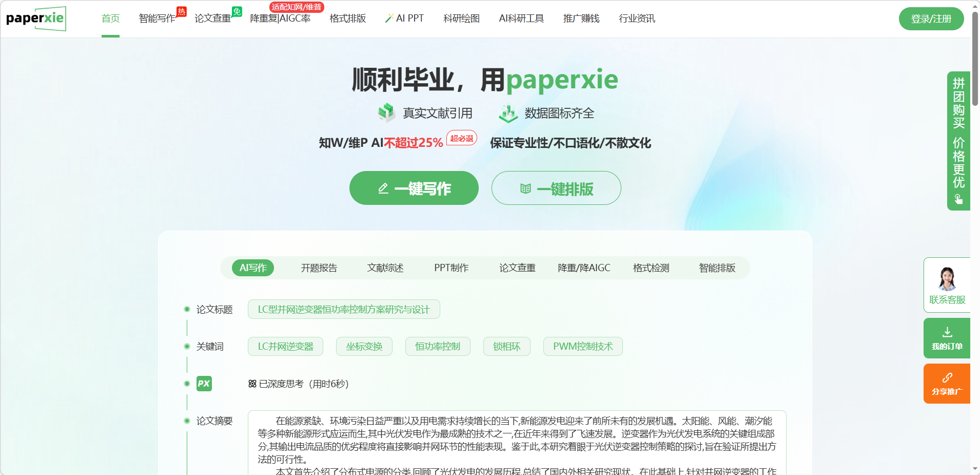Image resolution: width=980 pixels, height=475 pixels.
Task: Click the PWM控制技术 keyword tag
Action: pos(583,346)
